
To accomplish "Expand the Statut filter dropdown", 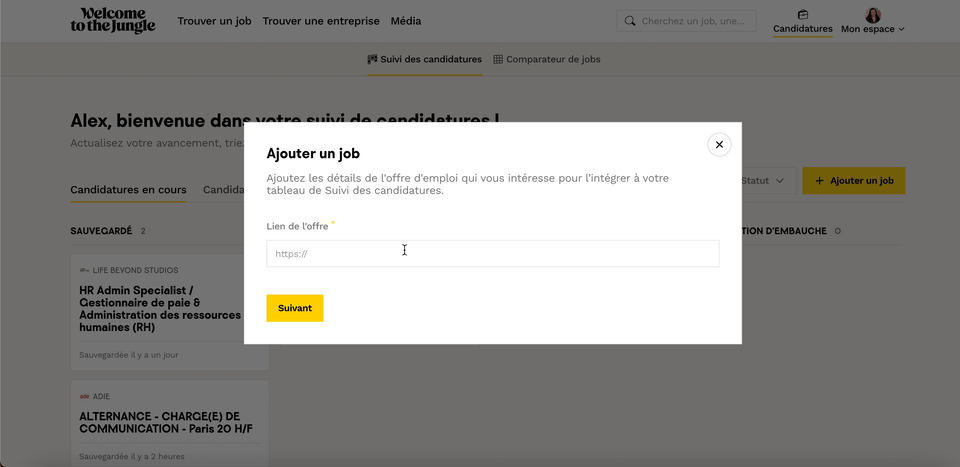I will point(767,181).
